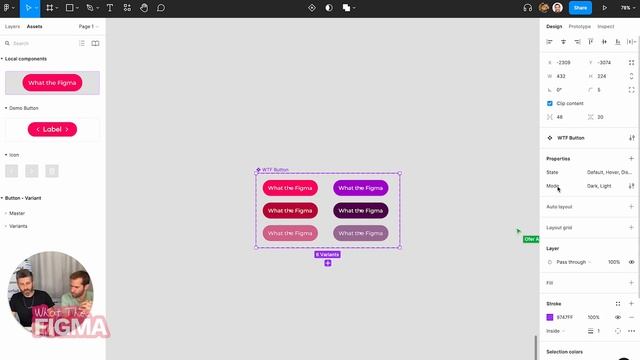Click the State property row
This screenshot has width=640, height=360.
click(590, 172)
